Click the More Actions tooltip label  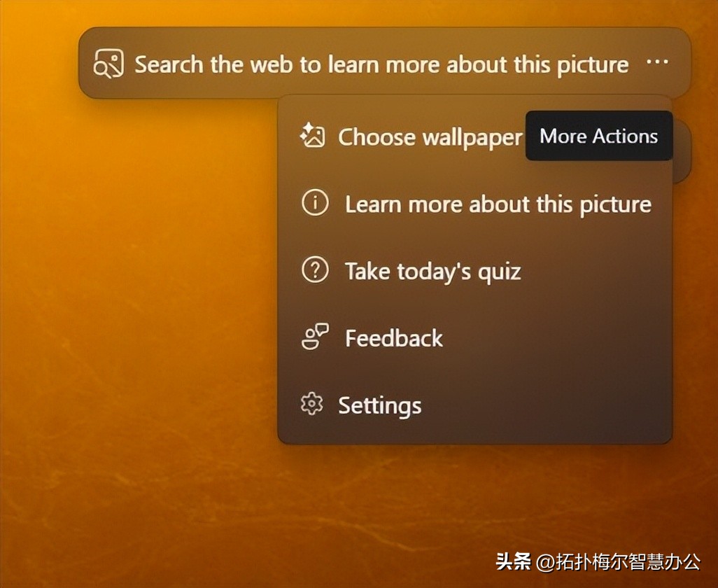coord(598,136)
